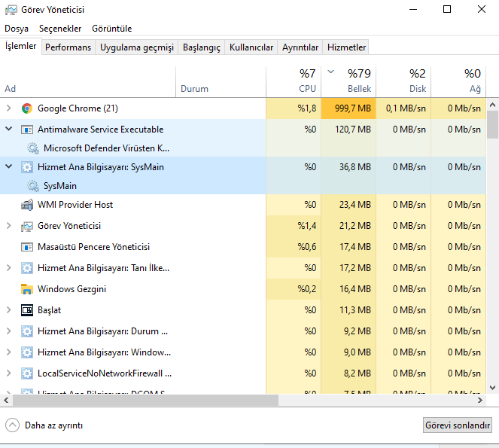The width and height of the screenshot is (499, 448).
Task: Switch to the Ayrıntılar tab
Action: (x=300, y=47)
